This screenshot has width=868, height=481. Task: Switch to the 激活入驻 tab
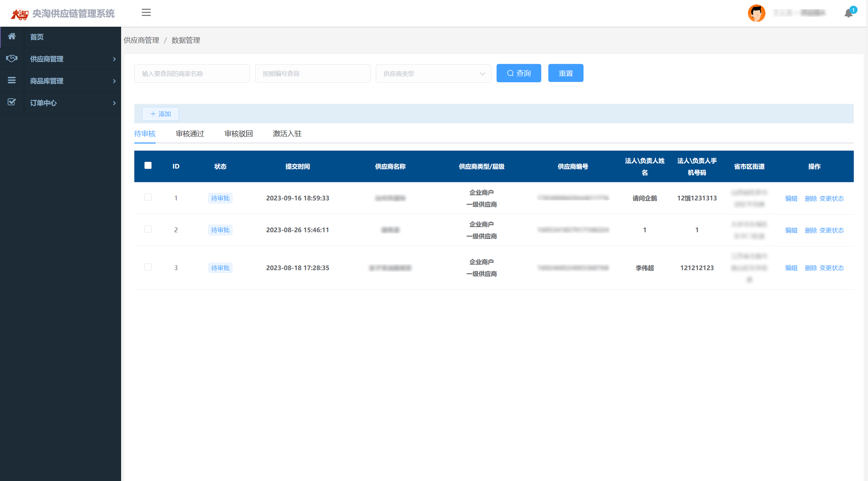tap(287, 134)
